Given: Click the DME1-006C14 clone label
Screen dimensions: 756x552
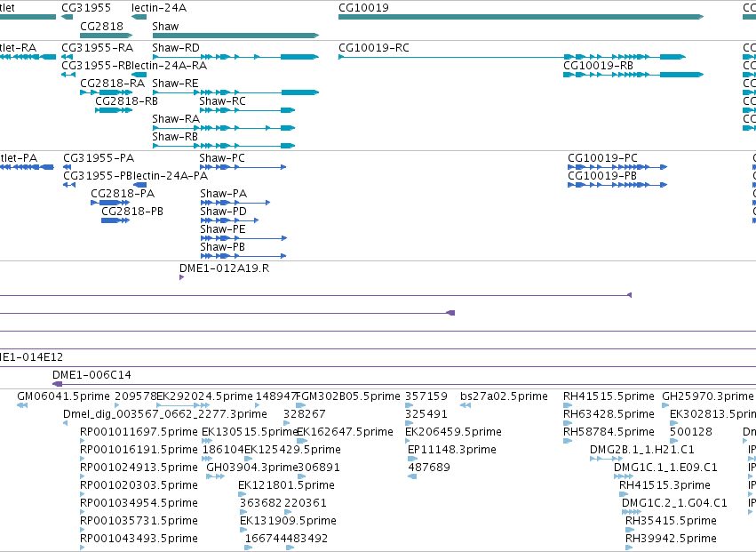Looking at the screenshot, I should pos(92,375).
